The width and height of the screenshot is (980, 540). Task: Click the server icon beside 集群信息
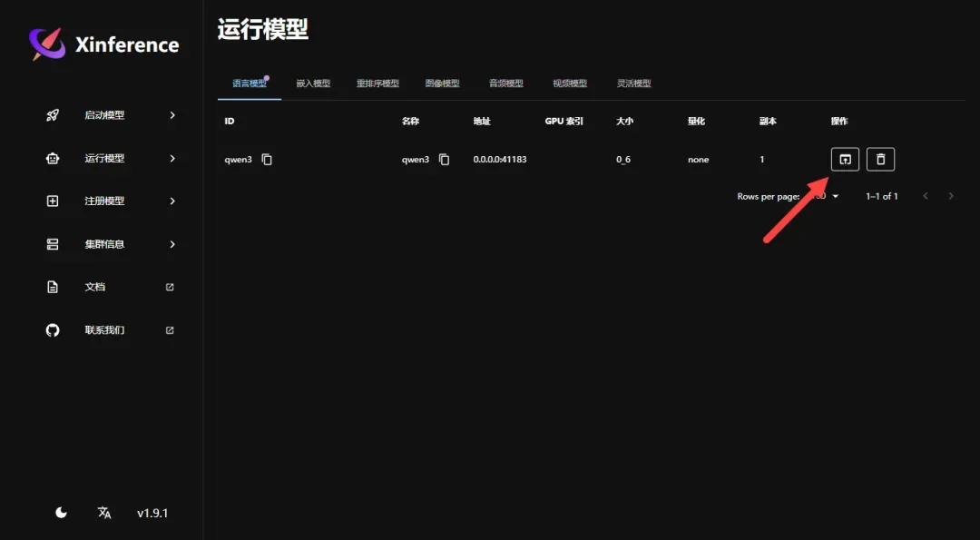53,244
